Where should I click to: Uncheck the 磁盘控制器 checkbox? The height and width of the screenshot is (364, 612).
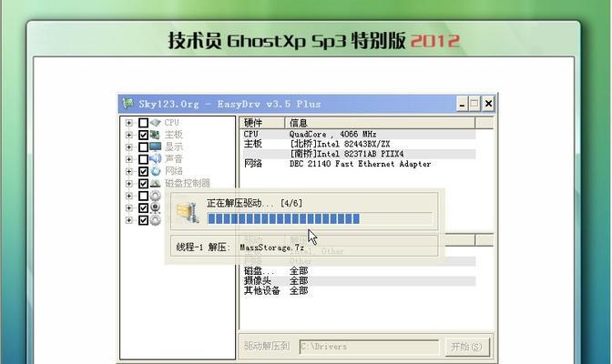pyautogui.click(x=143, y=184)
